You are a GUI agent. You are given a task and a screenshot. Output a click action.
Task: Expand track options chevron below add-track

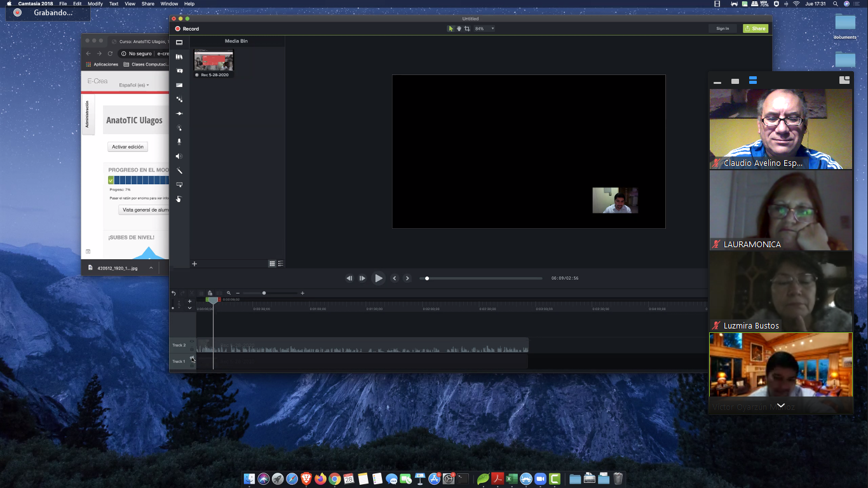pyautogui.click(x=189, y=308)
